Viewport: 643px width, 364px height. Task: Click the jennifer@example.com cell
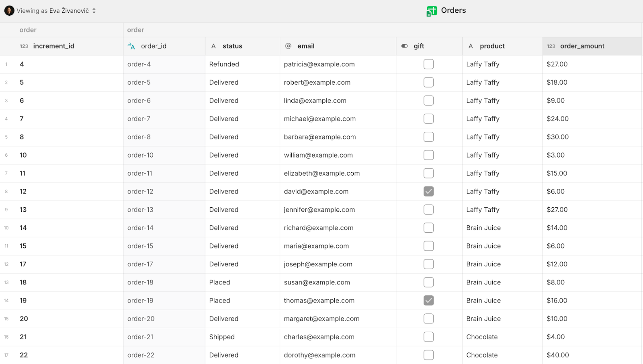coord(338,210)
